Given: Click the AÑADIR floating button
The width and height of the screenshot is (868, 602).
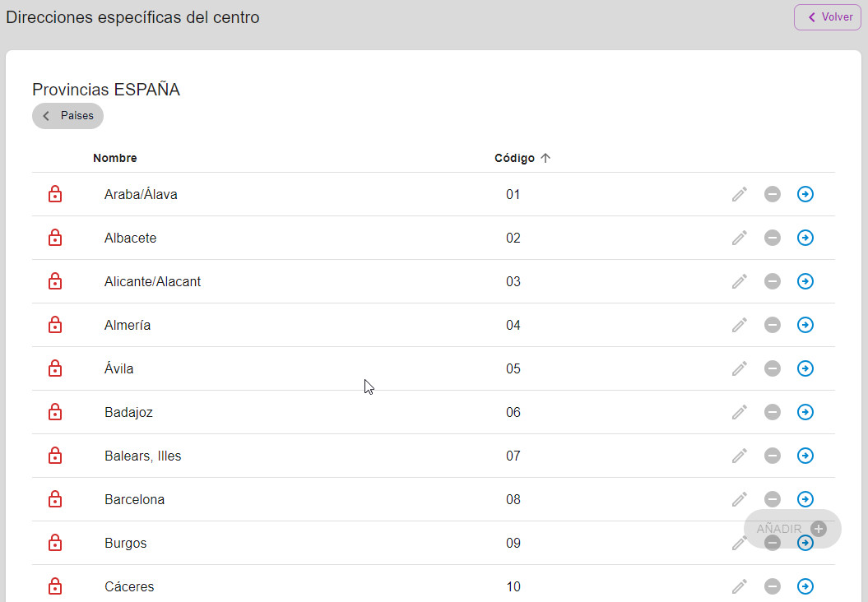Looking at the screenshot, I should 792,529.
